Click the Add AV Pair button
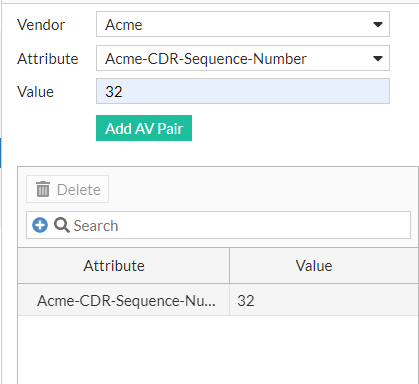This screenshot has width=419, height=384. [x=144, y=128]
